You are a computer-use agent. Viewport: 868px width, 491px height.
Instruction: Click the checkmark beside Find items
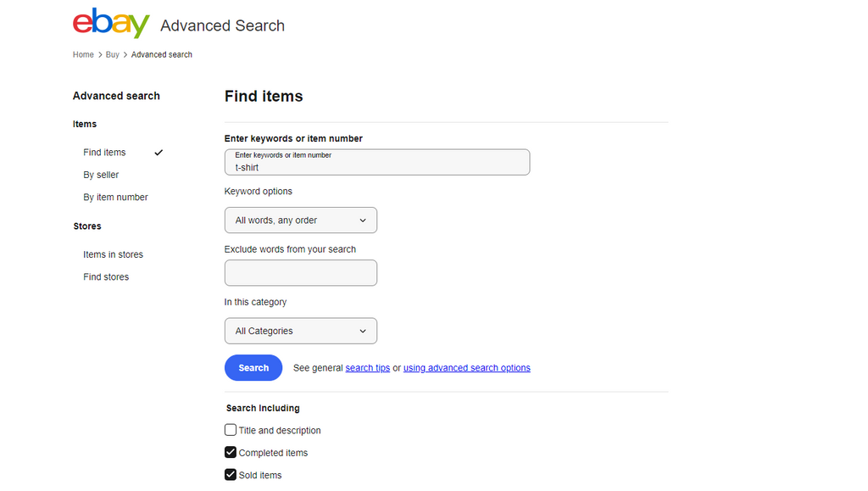159,153
